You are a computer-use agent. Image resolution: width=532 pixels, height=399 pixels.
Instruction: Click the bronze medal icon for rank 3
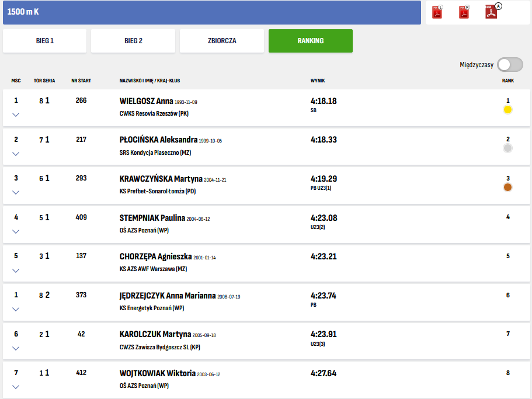[507, 188]
